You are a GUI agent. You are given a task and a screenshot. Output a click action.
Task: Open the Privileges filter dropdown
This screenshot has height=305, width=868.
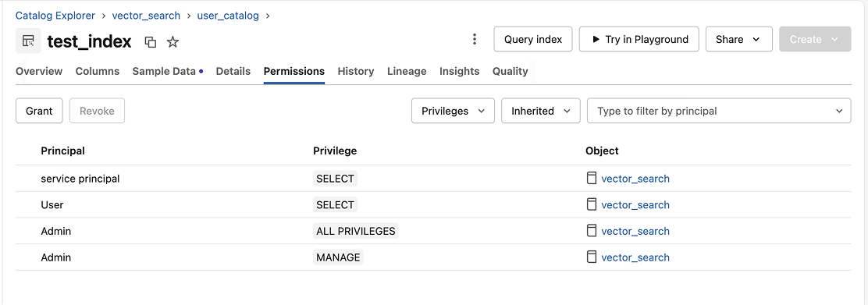coord(453,111)
